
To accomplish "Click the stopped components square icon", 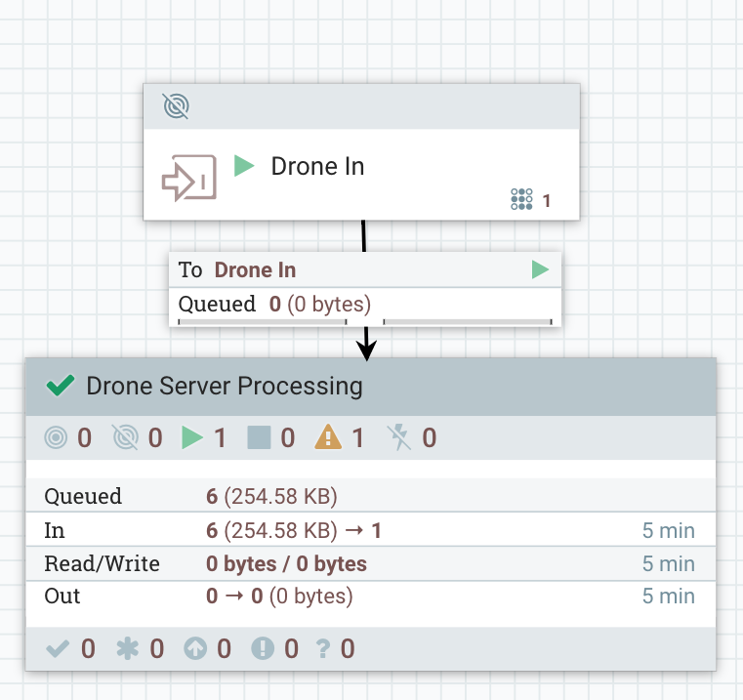I will pos(259,437).
